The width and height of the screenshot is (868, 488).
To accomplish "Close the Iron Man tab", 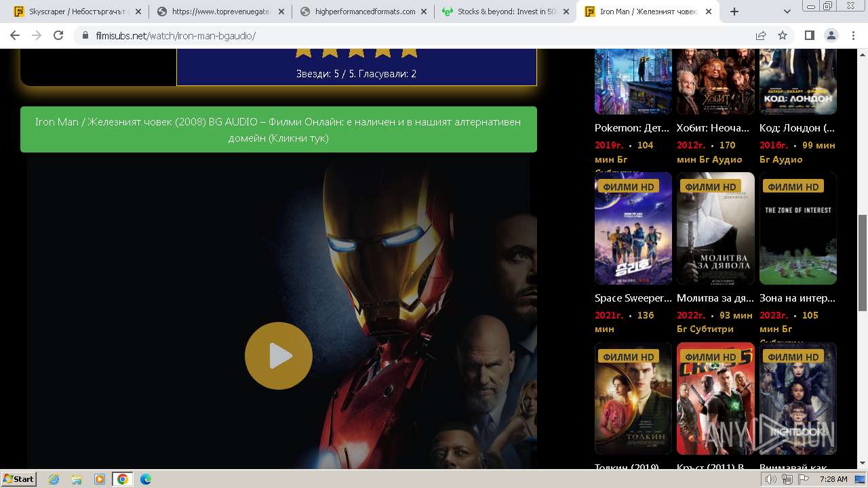I will [x=709, y=12].
